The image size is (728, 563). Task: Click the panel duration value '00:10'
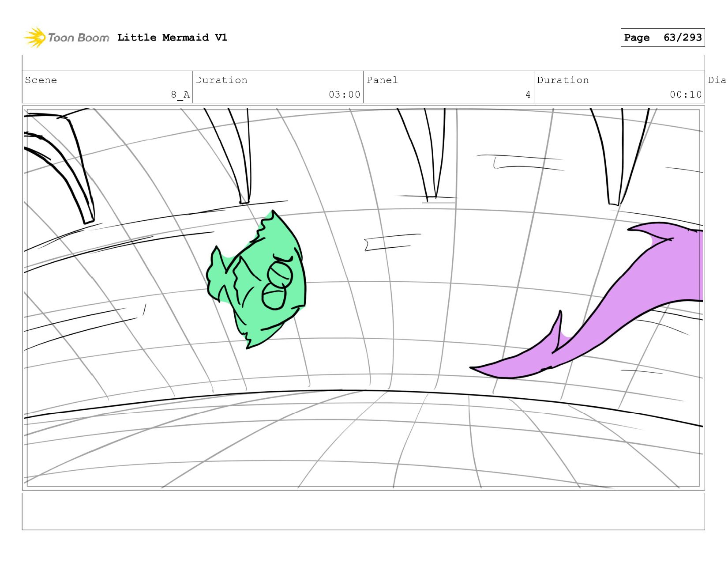click(686, 94)
